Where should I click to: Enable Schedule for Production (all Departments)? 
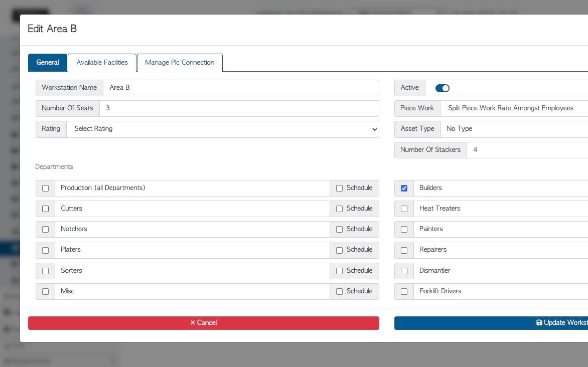339,188
